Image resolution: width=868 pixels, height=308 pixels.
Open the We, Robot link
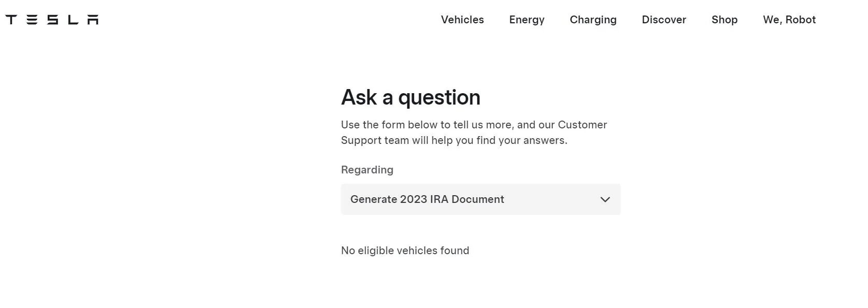[x=789, y=20]
